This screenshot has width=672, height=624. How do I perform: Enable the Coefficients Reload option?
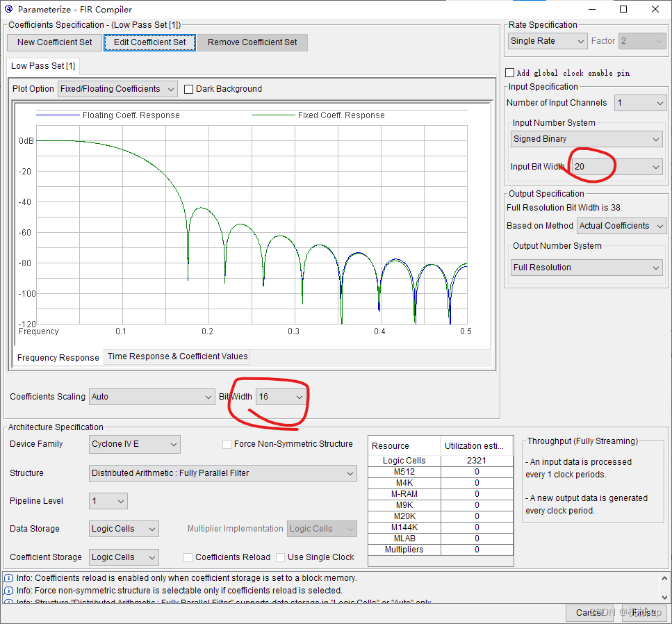188,557
